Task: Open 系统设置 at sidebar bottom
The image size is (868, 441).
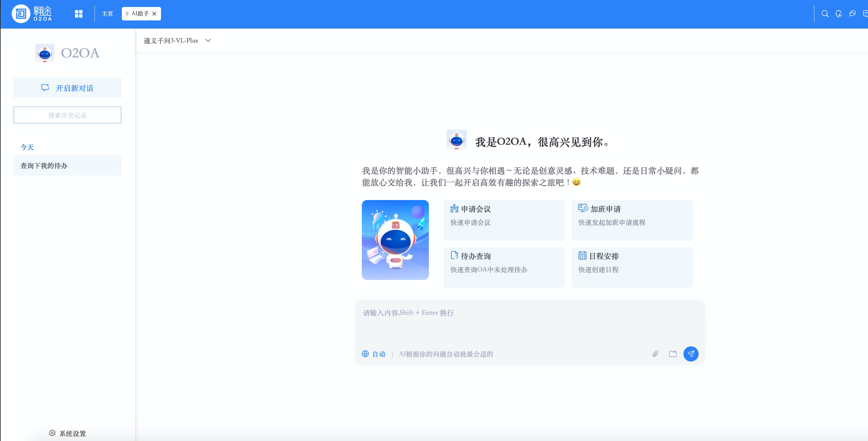Action: (x=67, y=433)
